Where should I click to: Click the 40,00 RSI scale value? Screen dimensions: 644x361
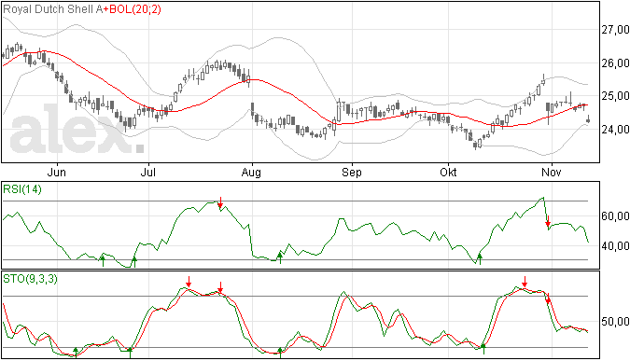tap(615, 246)
